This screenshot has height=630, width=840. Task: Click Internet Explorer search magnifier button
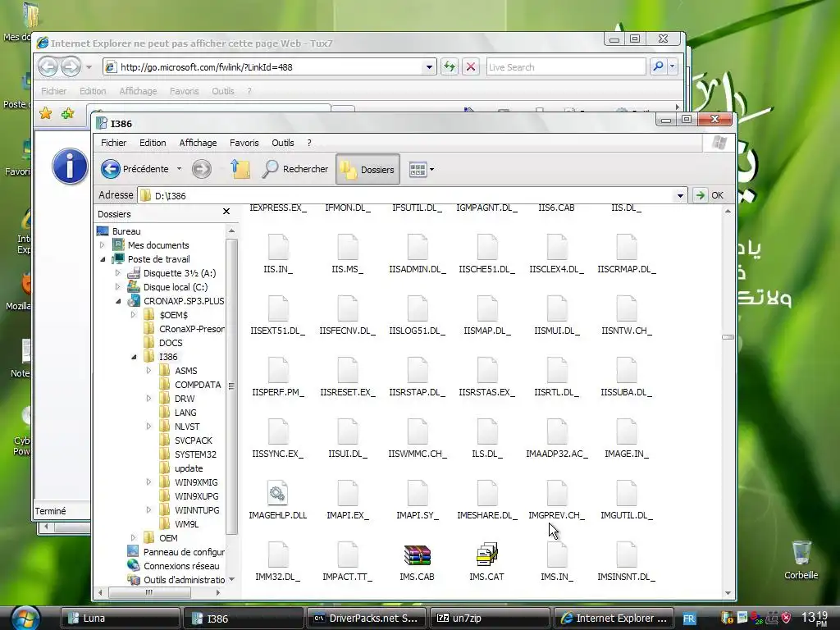point(659,67)
